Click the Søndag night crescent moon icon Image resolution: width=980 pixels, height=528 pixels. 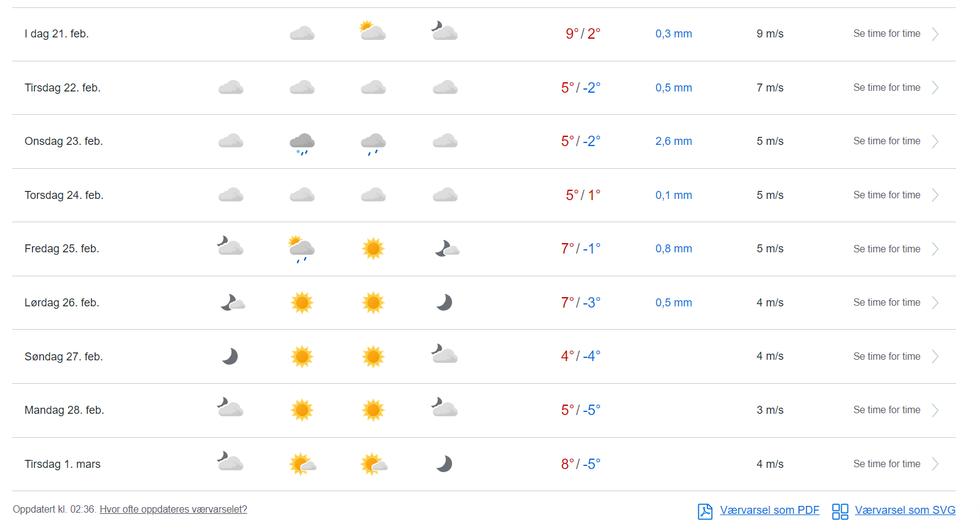coord(230,356)
